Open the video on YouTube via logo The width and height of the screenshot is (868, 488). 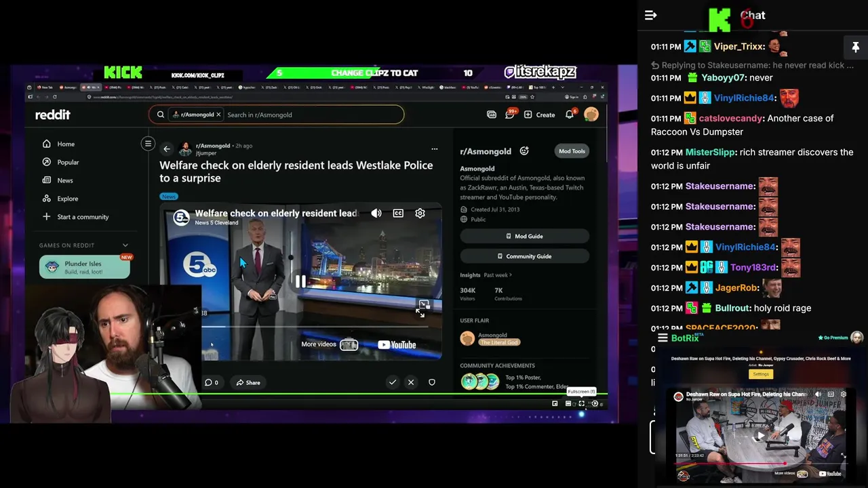pyautogui.click(x=397, y=345)
